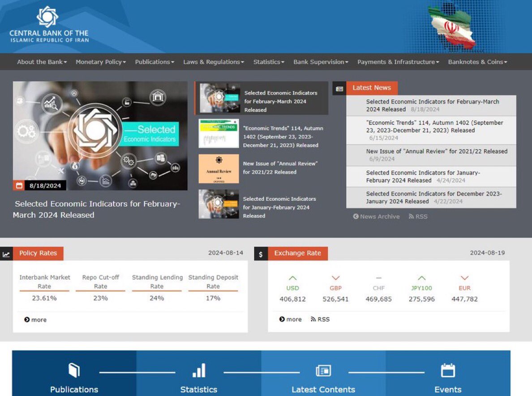Select the Latest News tab header
Image resolution: width=532 pixels, height=396 pixels.
372,88
